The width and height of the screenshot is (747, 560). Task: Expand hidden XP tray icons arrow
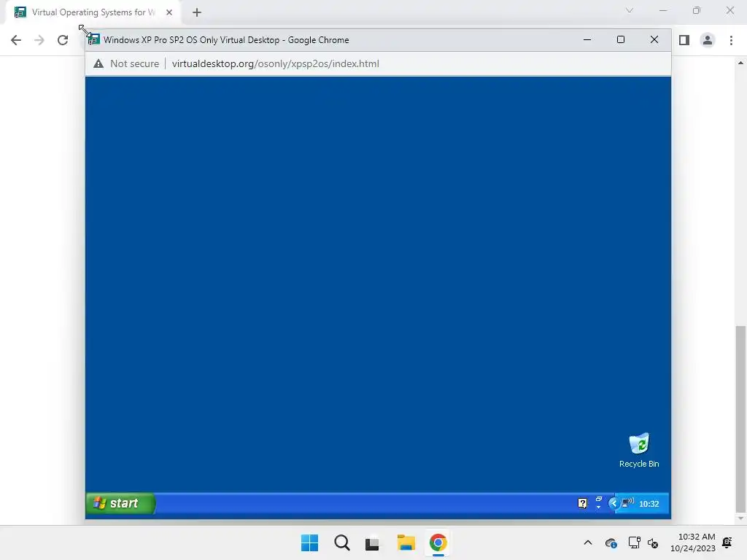point(614,503)
